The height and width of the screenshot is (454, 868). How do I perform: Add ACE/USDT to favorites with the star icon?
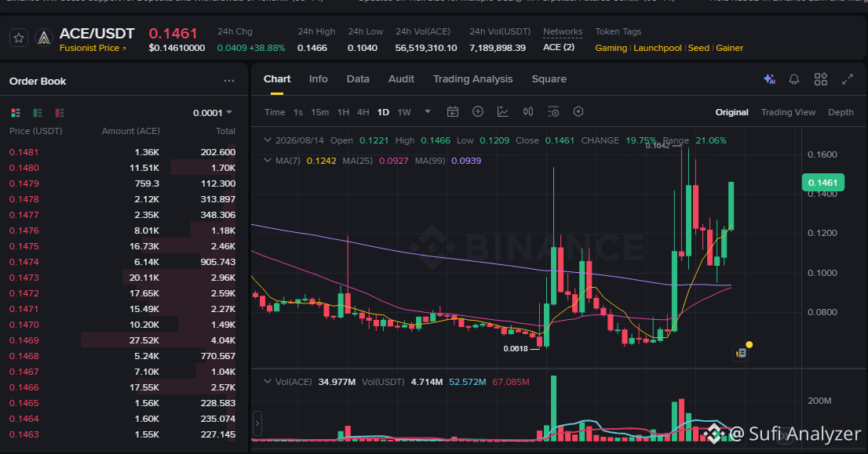19,38
